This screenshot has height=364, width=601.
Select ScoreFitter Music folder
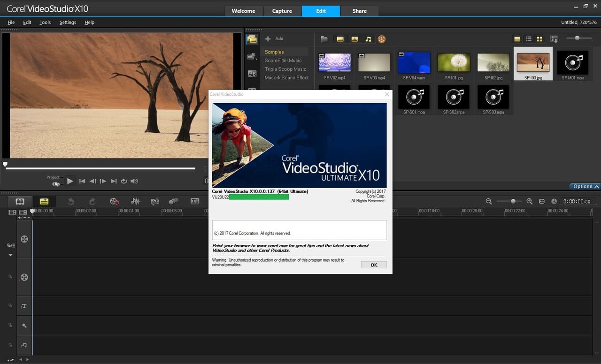(283, 61)
